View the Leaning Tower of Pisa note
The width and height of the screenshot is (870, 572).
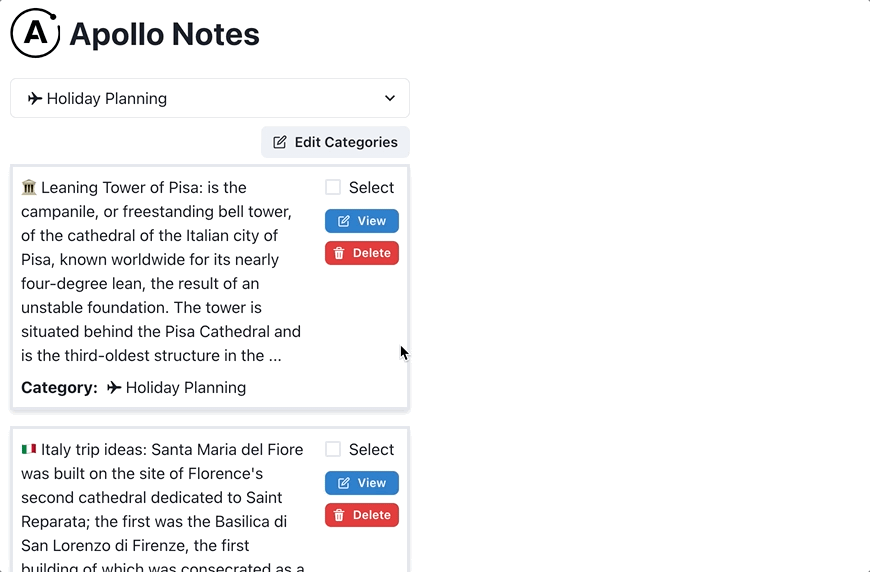[362, 221]
